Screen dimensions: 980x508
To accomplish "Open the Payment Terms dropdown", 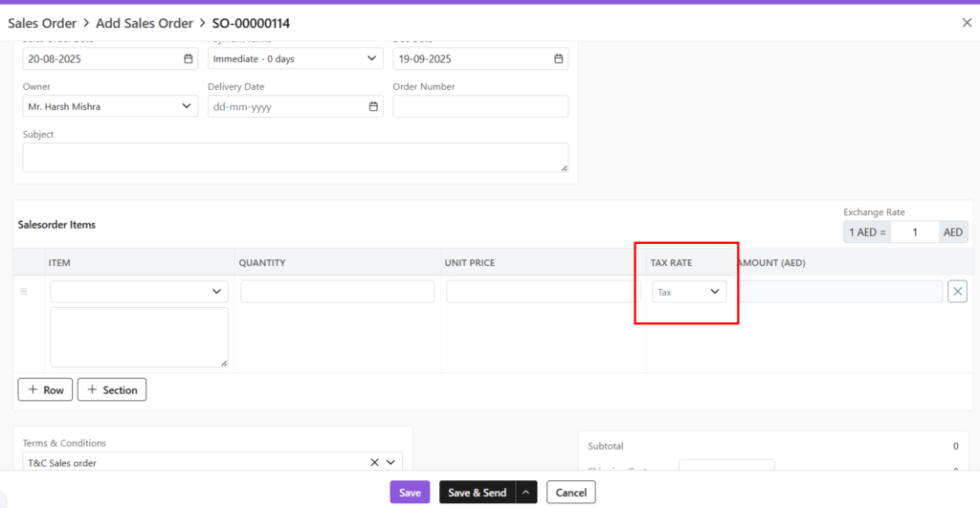I will 294,59.
